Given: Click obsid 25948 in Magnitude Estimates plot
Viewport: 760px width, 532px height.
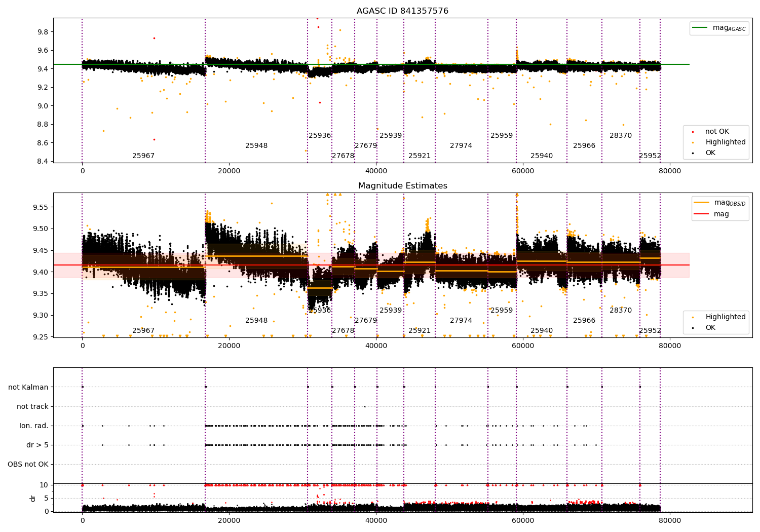Looking at the screenshot, I should click(256, 321).
